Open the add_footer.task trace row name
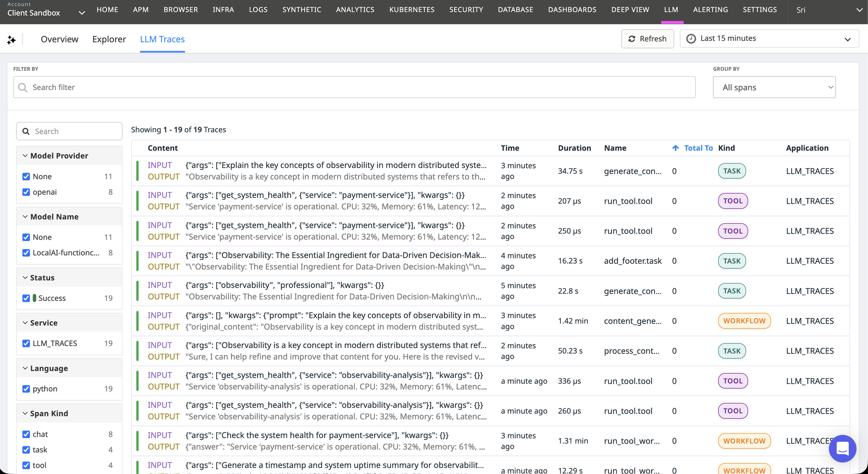868x474 pixels. pos(633,261)
